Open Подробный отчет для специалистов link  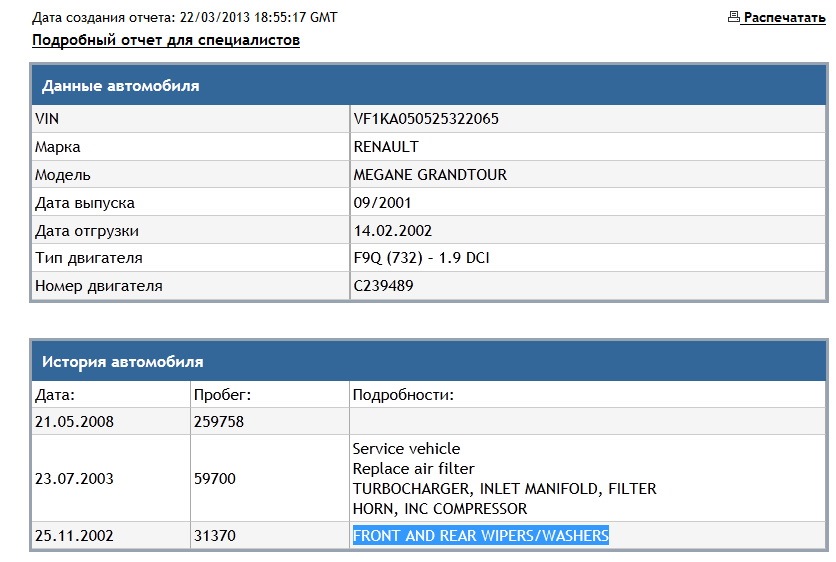(166, 40)
